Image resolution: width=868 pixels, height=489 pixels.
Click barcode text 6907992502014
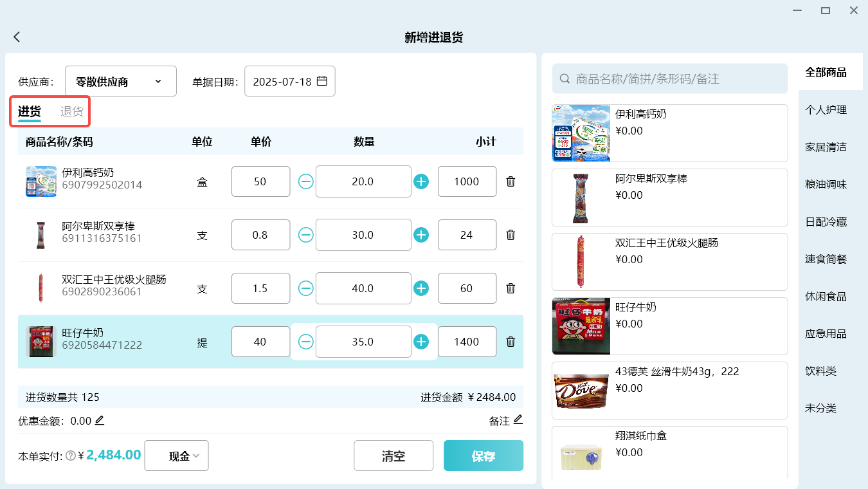102,185
